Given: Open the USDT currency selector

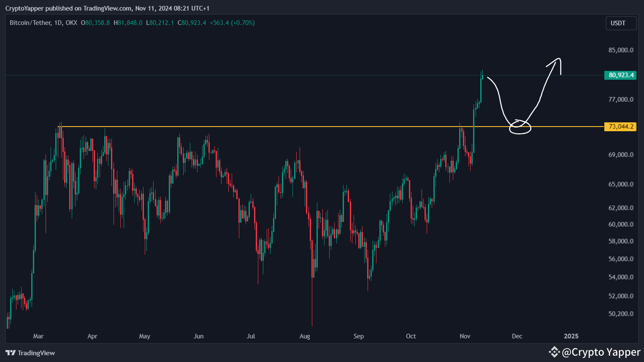Looking at the screenshot, I should 620,23.
